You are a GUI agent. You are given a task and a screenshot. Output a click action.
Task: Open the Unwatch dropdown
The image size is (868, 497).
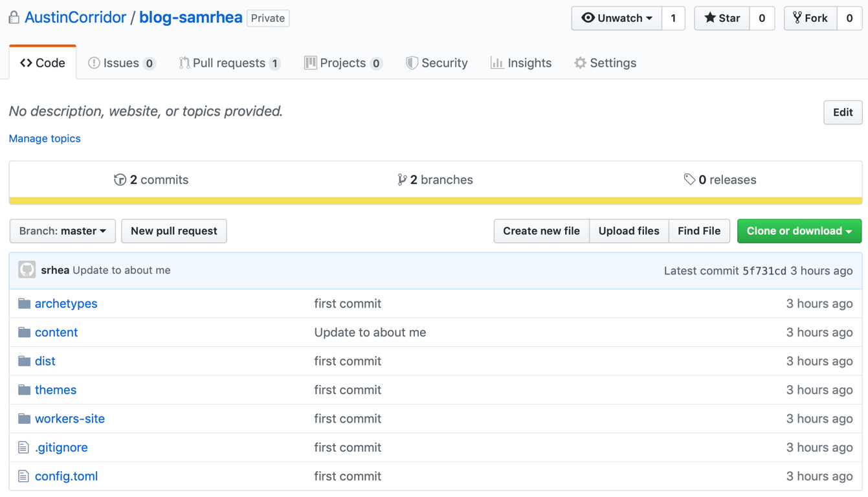click(x=616, y=18)
